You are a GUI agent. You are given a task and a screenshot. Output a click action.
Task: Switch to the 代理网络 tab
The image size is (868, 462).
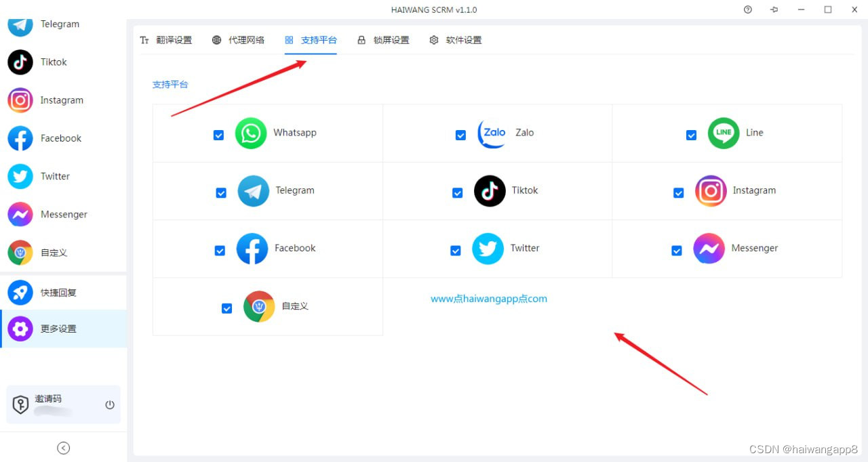pyautogui.click(x=239, y=40)
